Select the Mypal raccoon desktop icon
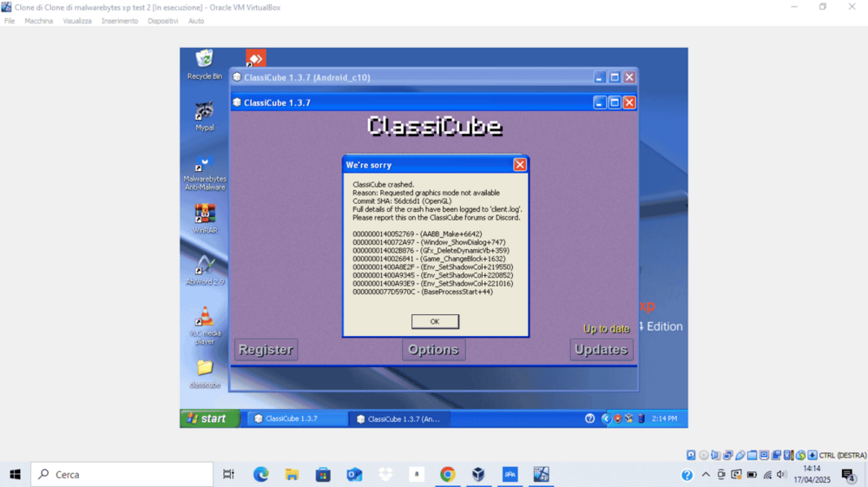The width and height of the screenshot is (868, 487). tap(204, 116)
